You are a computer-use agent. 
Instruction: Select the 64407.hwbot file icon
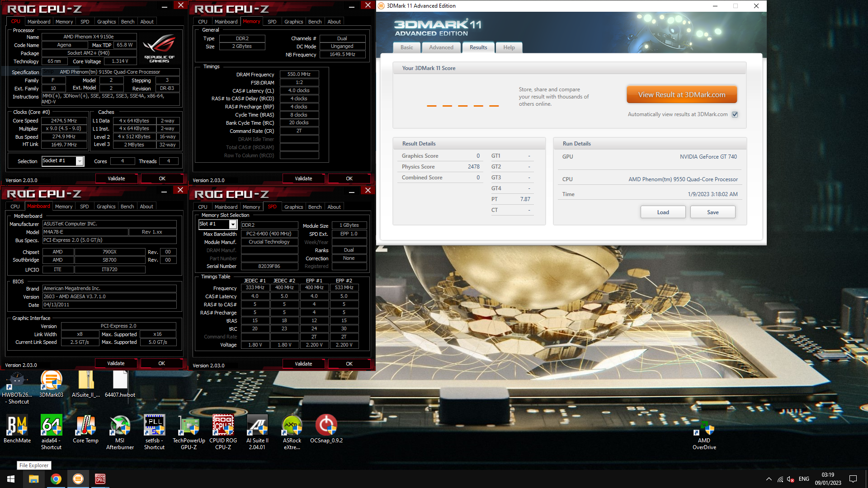(x=120, y=384)
